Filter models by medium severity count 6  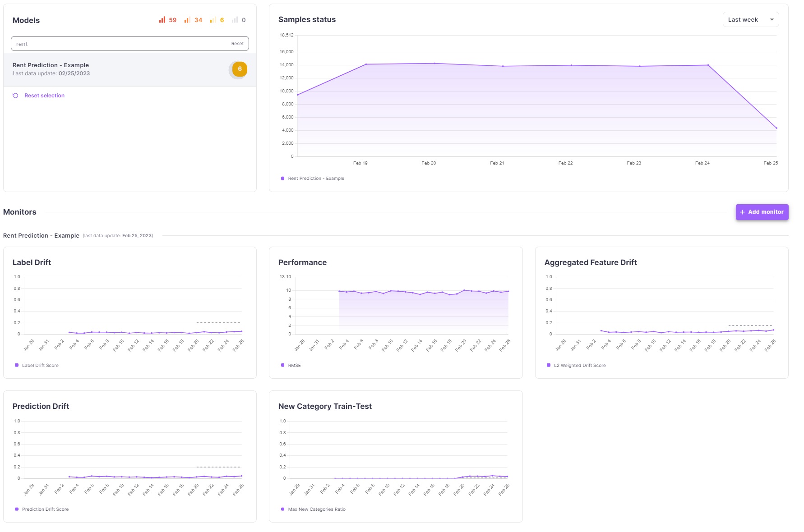(x=217, y=20)
